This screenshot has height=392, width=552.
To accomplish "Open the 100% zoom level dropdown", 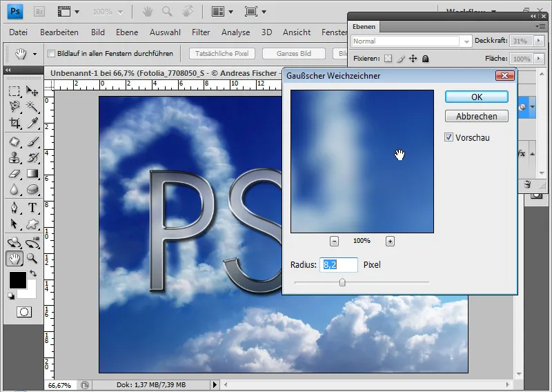I will [120, 12].
